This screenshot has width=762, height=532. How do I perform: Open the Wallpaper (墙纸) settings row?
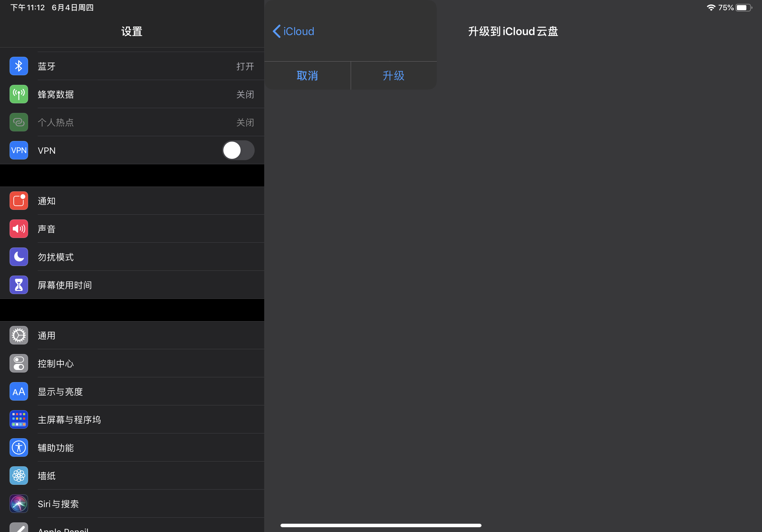133,476
